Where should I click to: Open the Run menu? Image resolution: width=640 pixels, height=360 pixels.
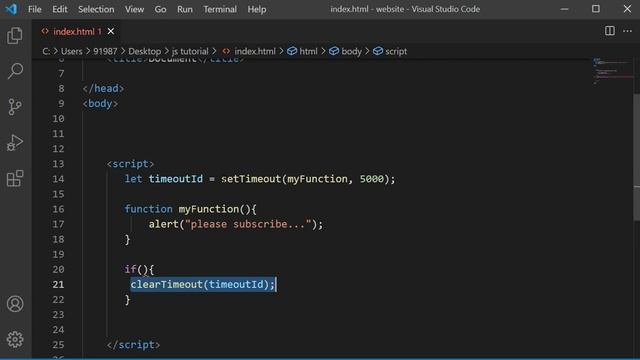pos(184,9)
